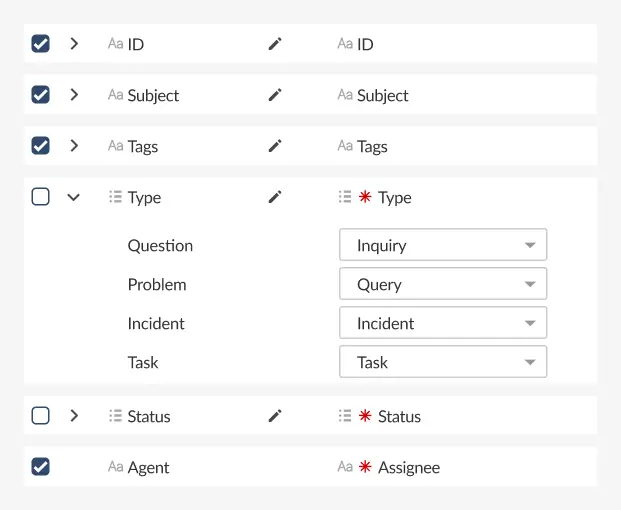Open the Incident mapping dropdown
Screen dimensions: 621x510
(x=443, y=323)
